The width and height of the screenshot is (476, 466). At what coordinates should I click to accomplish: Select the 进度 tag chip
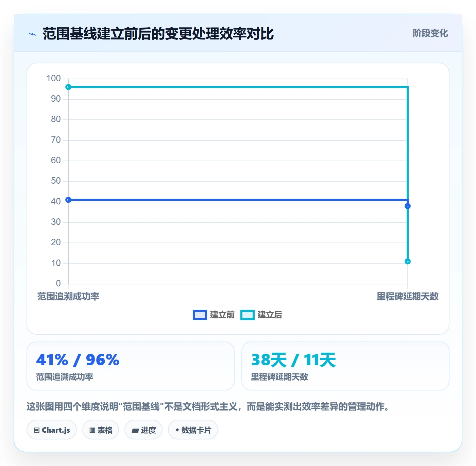point(143,430)
